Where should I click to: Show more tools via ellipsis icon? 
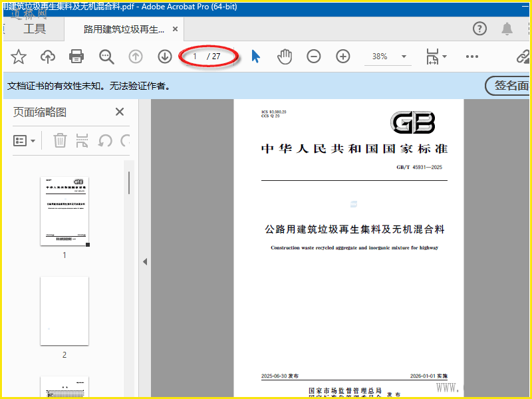(x=472, y=57)
